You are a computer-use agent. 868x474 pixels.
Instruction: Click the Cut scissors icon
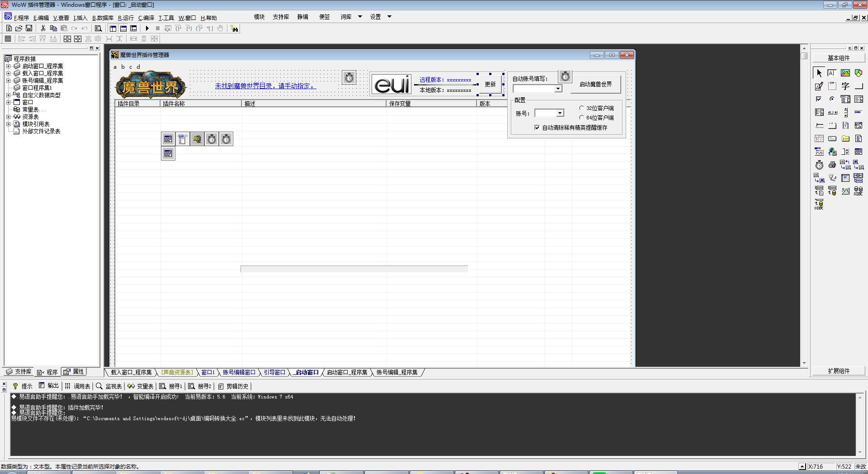point(43,28)
